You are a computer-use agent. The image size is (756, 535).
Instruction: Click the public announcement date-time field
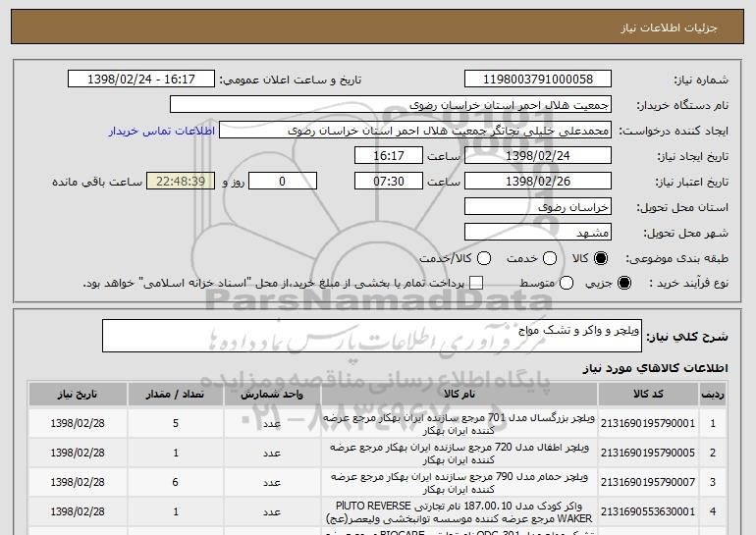(x=141, y=80)
